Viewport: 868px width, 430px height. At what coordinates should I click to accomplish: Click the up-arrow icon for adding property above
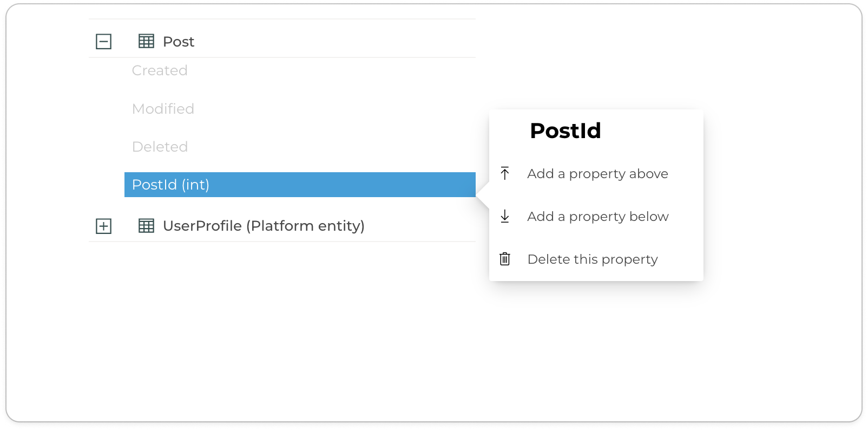[505, 173]
